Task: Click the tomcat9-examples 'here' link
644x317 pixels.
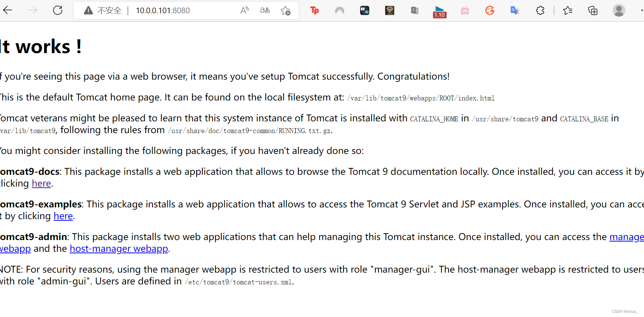Action: point(63,216)
